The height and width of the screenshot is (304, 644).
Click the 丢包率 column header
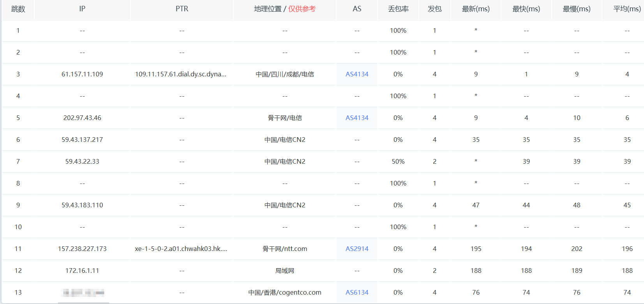click(398, 9)
